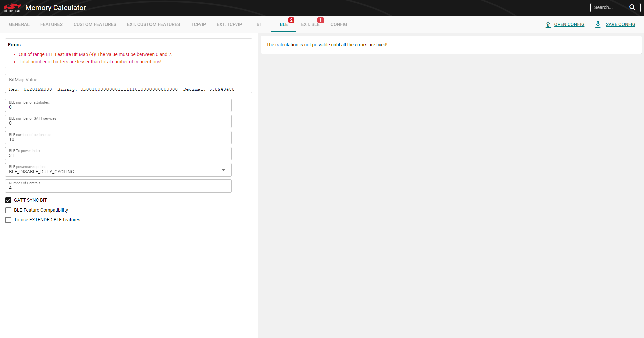Viewport: 644px width, 338px height.
Task: Click the SAVE CONFIG link
Action: 620,24
